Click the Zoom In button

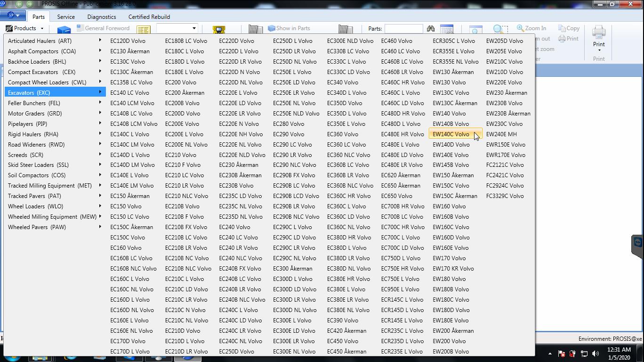point(531,28)
